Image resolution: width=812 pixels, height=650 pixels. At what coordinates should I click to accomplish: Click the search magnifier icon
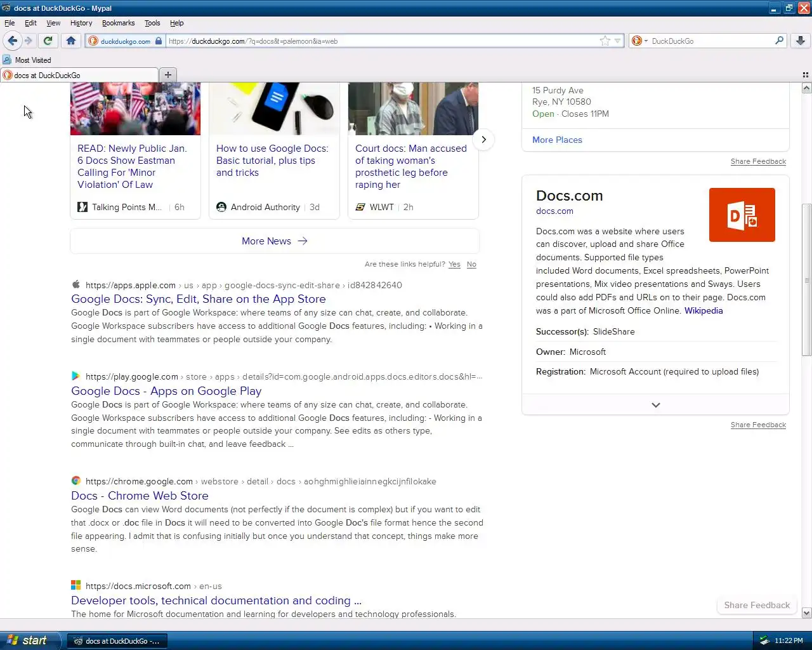pyautogui.click(x=779, y=41)
